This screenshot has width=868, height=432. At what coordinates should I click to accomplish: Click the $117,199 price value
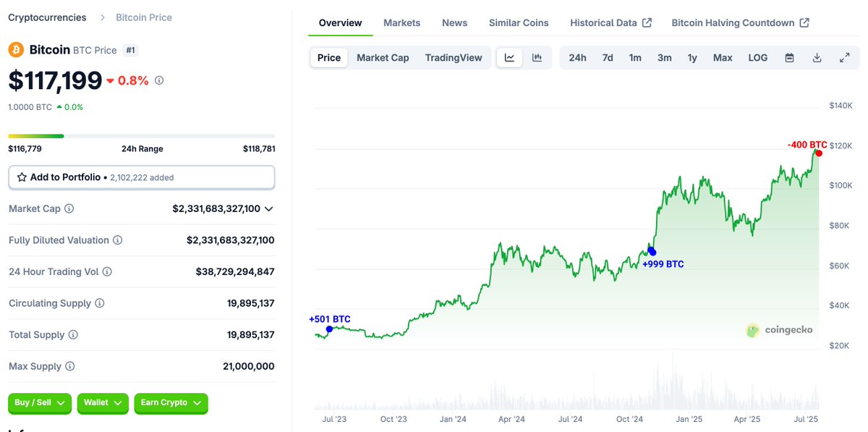[55, 80]
